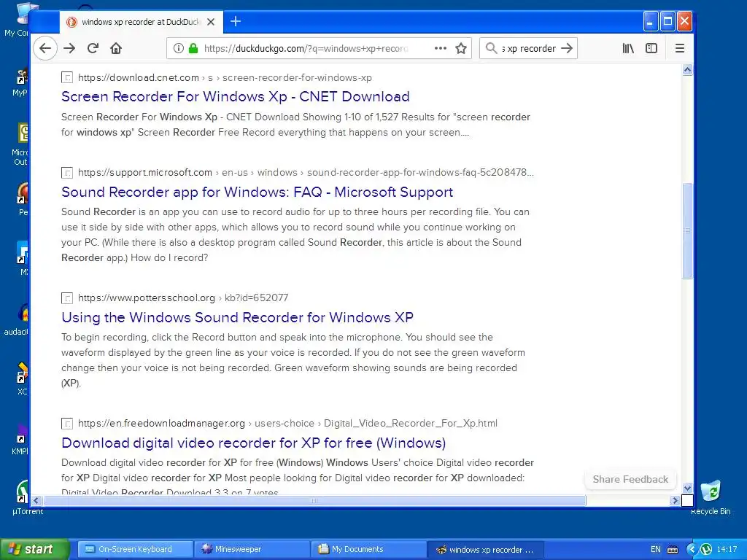
Task: Reload the DuckDuckGo results page
Action: pos(93,48)
